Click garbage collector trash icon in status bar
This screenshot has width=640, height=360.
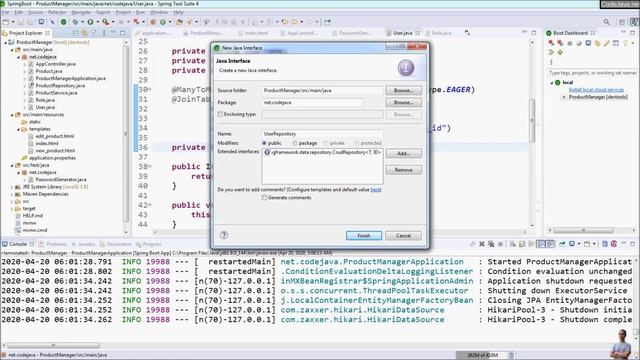pos(511,355)
